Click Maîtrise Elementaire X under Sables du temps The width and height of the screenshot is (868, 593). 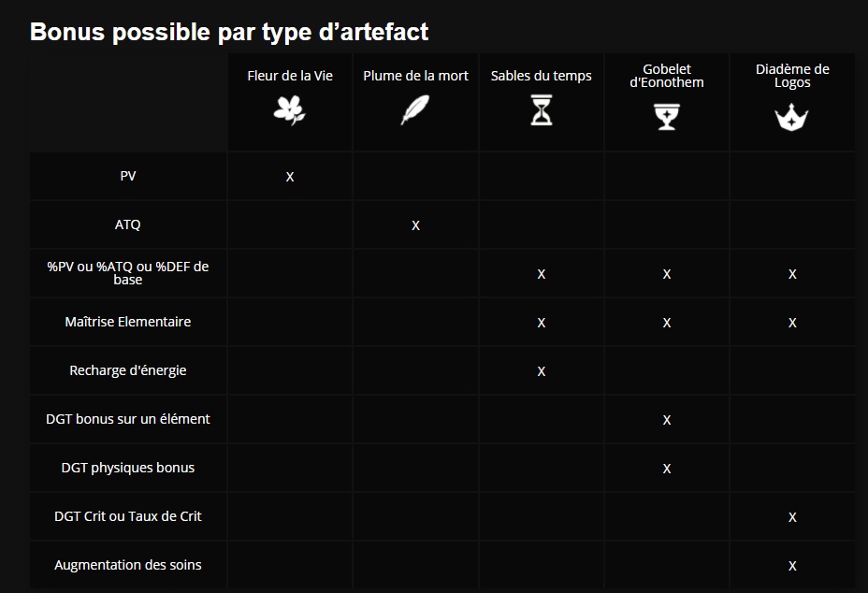541,323
